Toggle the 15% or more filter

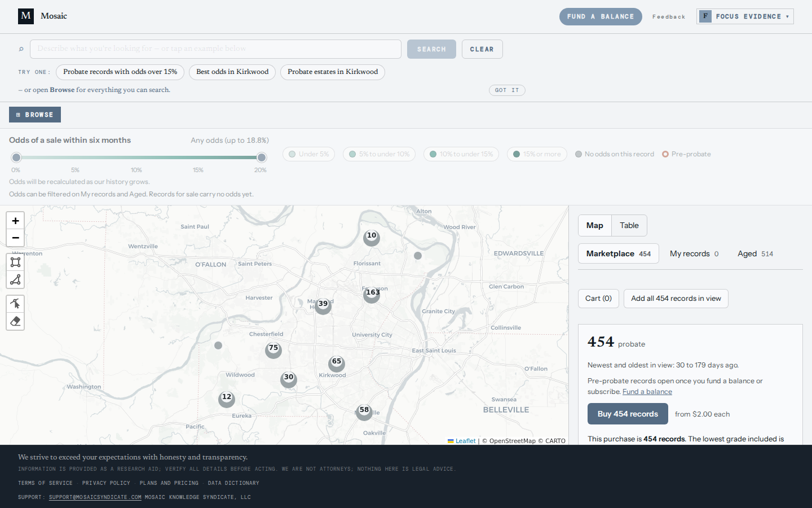pyautogui.click(x=537, y=154)
